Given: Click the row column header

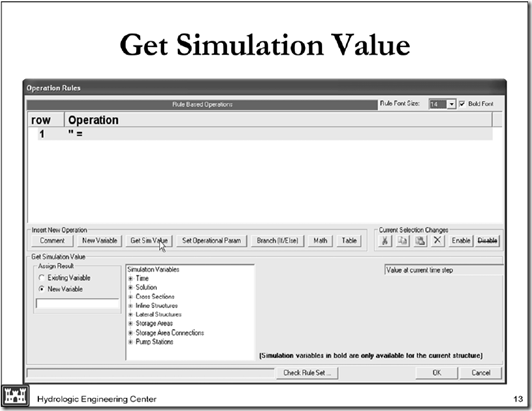Looking at the screenshot, I should tap(46, 120).
